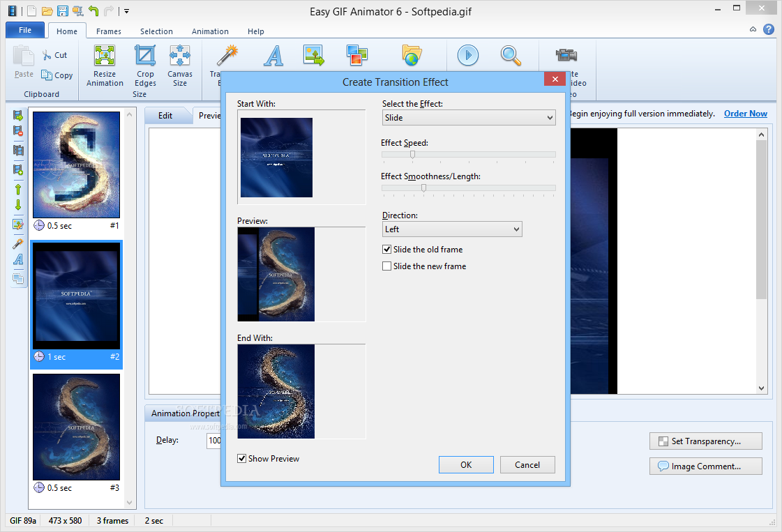Viewport: 782px width, 532px height.
Task: Check Slide the new frame
Action: pos(386,266)
